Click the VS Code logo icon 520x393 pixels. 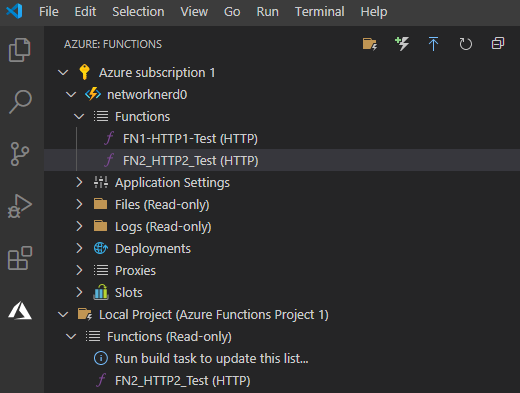coord(14,11)
